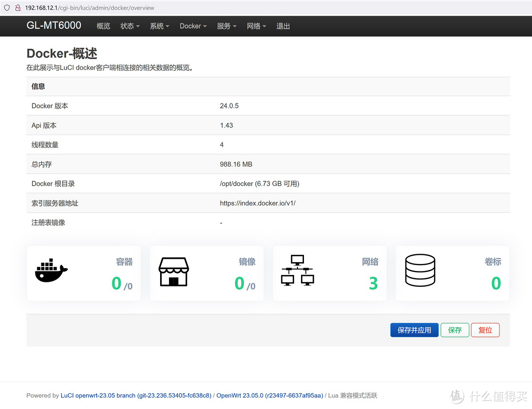Click the red 复位 button

coord(485,330)
